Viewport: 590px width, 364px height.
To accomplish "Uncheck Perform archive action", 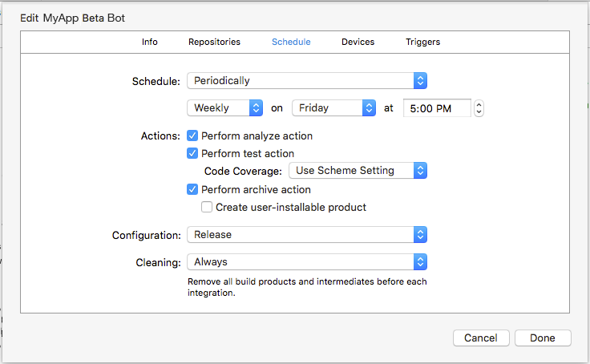I will tap(192, 190).
